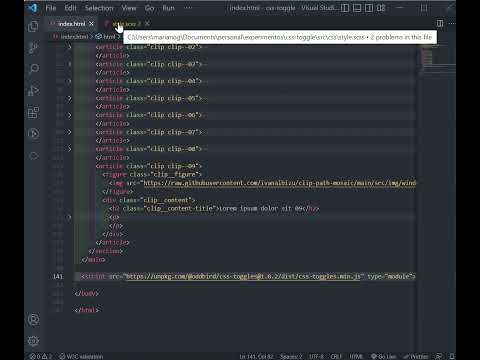Expand the folded clip--08 article
Screen dimensions: 480x360
click(x=69, y=149)
